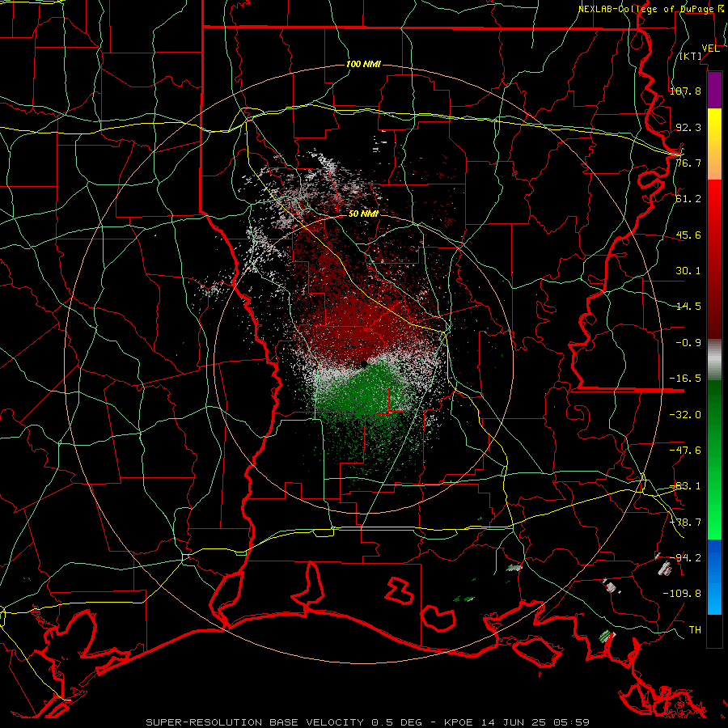Image resolution: width=728 pixels, height=728 pixels.
Task: Click the -109.8 scale value
Action: 682,594
